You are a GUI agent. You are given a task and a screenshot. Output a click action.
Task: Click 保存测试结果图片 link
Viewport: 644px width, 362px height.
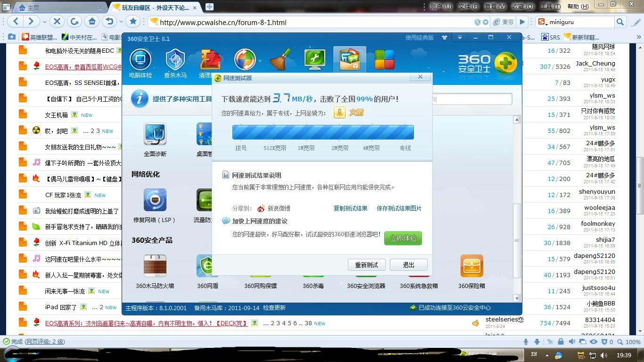[x=399, y=208]
